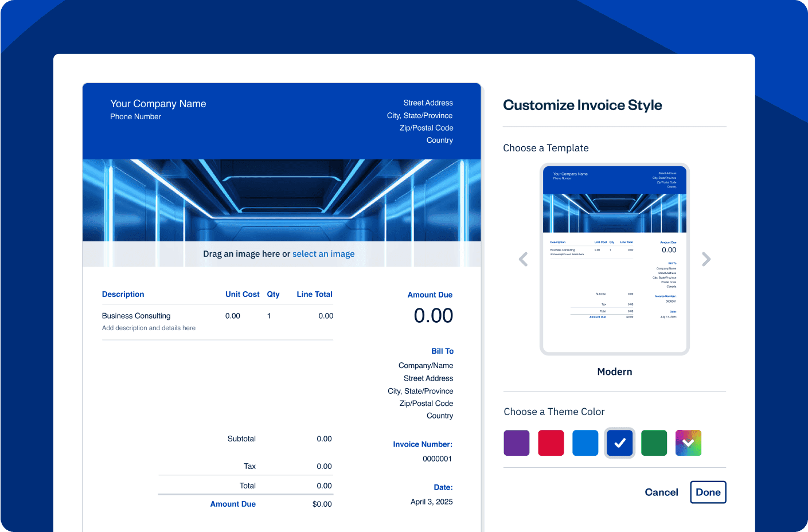This screenshot has width=808, height=532.
Task: Click the invoice banner image
Action: pos(281,201)
